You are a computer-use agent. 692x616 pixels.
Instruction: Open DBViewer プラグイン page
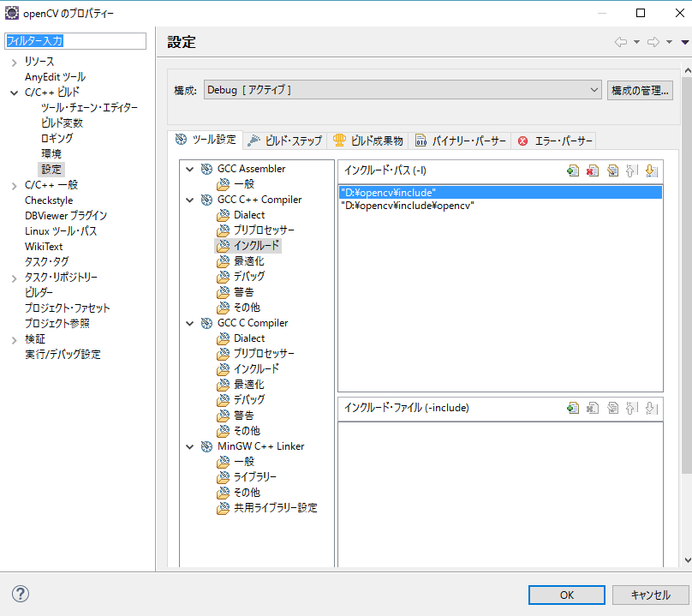(66, 216)
